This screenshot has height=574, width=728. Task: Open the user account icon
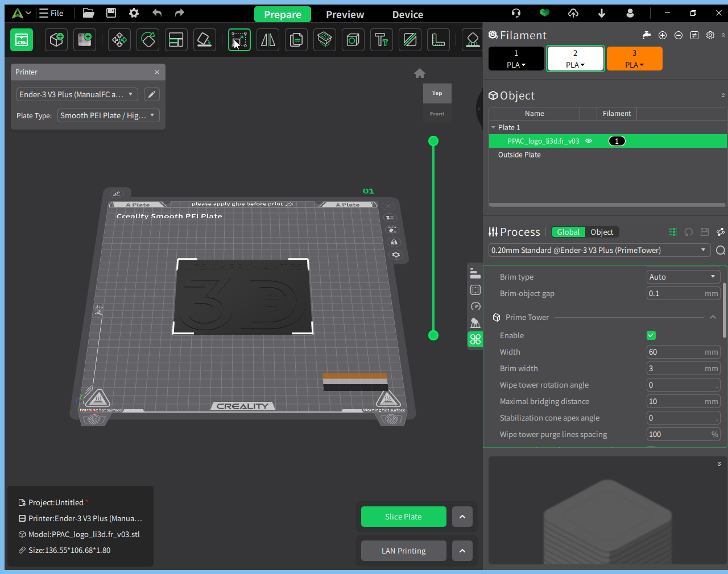click(630, 13)
